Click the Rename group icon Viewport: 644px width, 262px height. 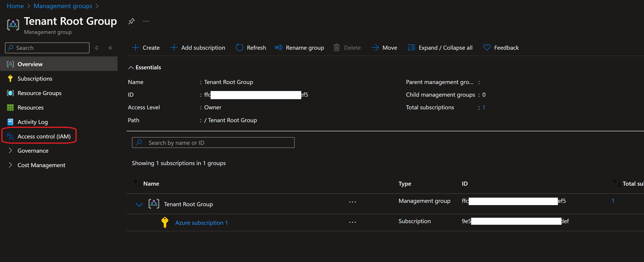pyautogui.click(x=278, y=47)
